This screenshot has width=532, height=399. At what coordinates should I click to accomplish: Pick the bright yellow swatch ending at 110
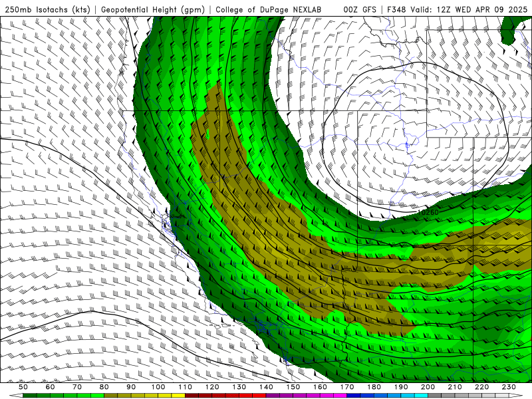(x=178, y=396)
